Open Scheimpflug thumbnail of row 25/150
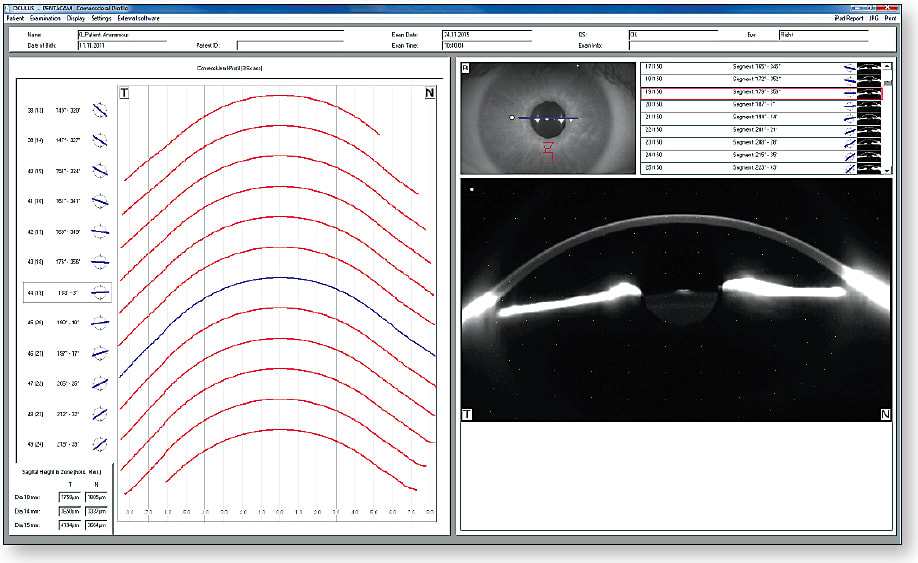Screen dimensions: 918x563 click(869, 168)
